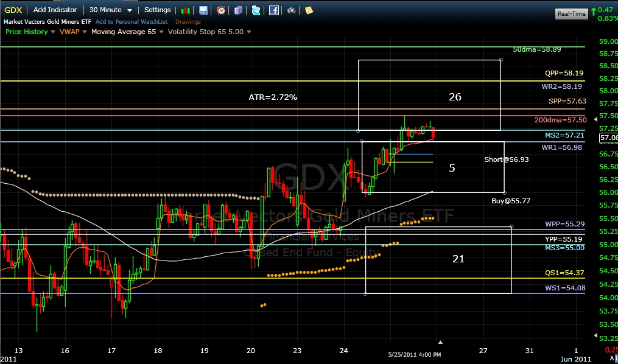Select the YPP=55.19 label

pos(564,239)
